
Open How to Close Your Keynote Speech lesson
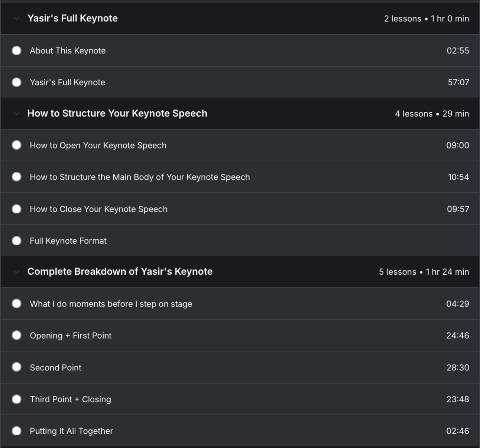98,209
